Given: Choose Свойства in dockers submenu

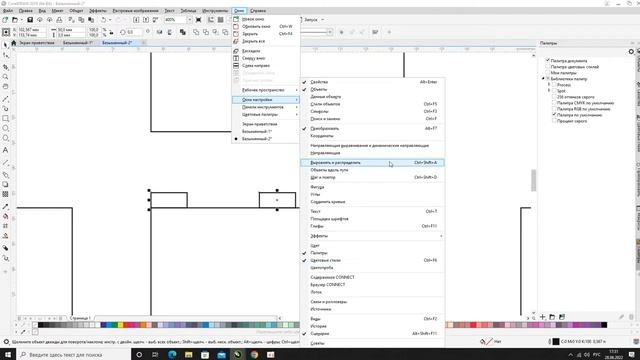Looking at the screenshot, I should [372, 82].
